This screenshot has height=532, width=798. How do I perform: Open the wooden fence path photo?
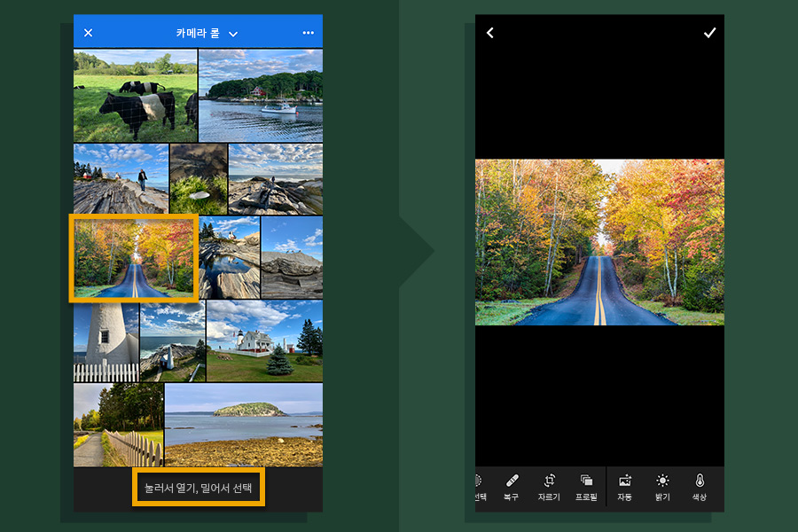coord(119,425)
